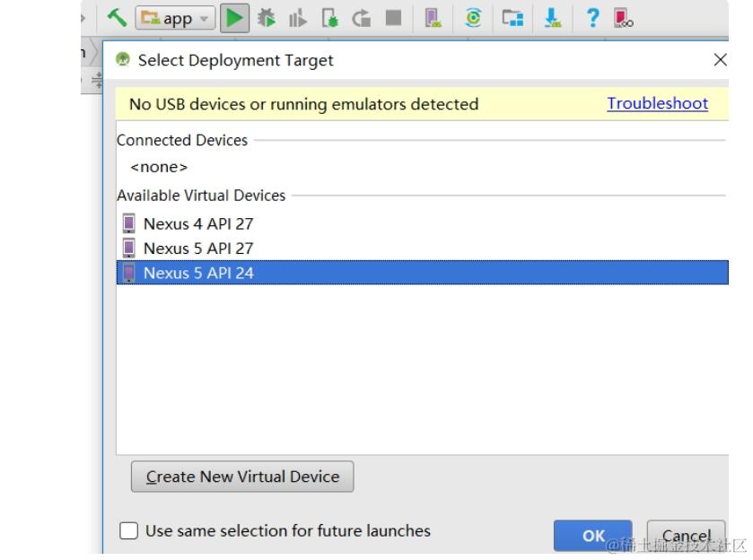Click Attach debugger to Android process icon
The width and height of the screenshot is (753, 560).
click(329, 19)
